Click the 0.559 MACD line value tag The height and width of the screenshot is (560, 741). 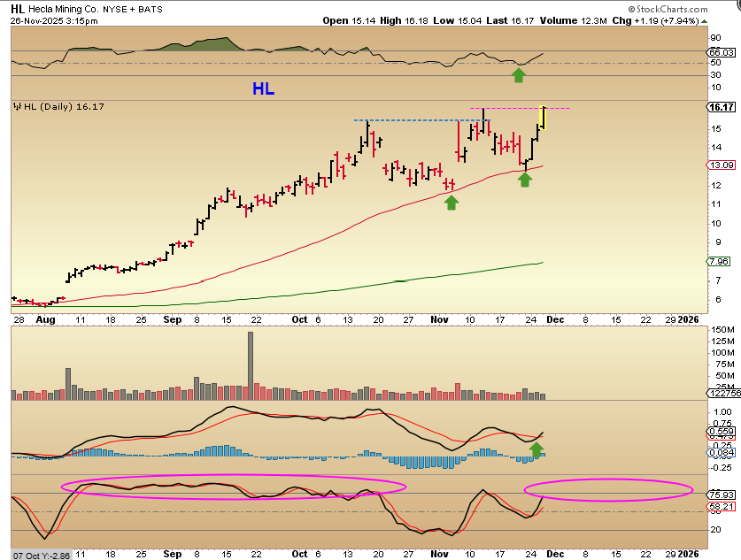[722, 432]
